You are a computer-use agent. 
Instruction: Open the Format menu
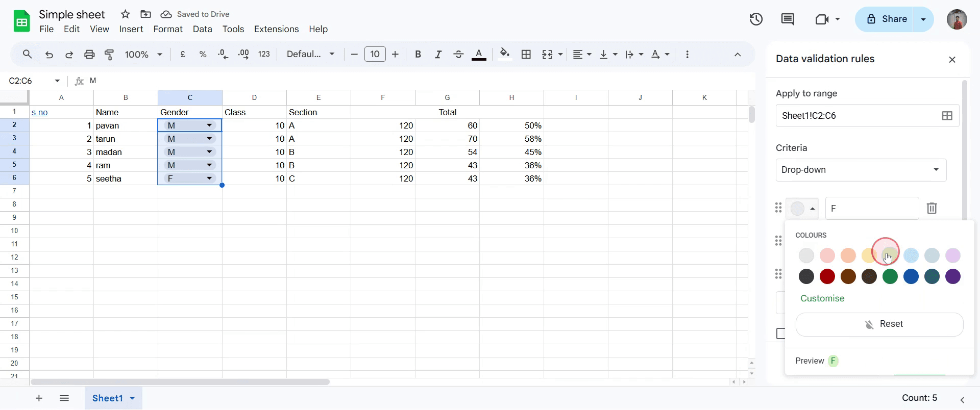(168, 29)
